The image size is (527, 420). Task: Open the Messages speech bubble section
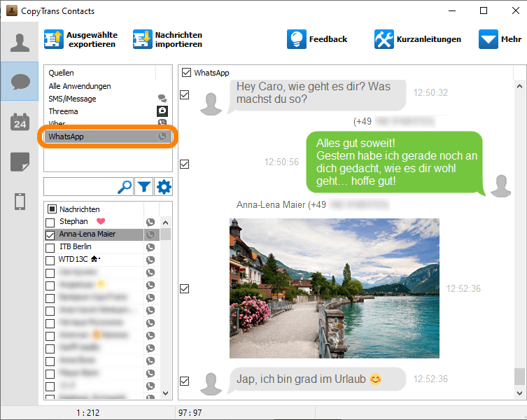click(x=20, y=82)
